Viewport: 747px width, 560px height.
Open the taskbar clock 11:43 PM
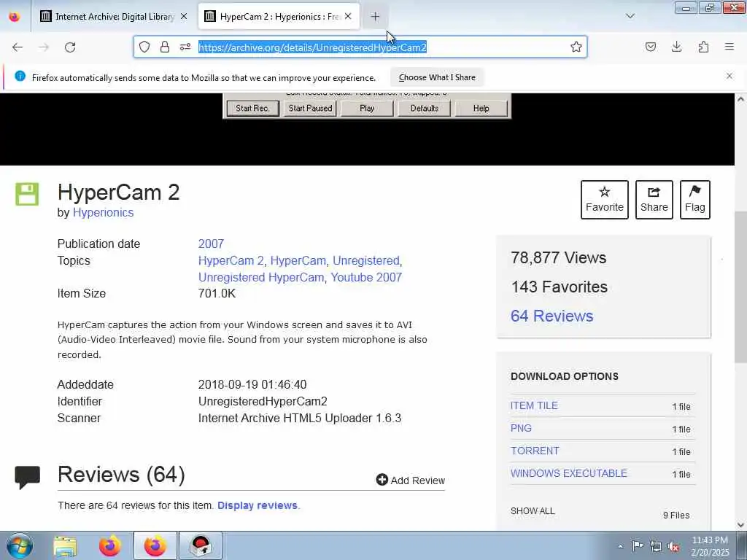(x=710, y=546)
